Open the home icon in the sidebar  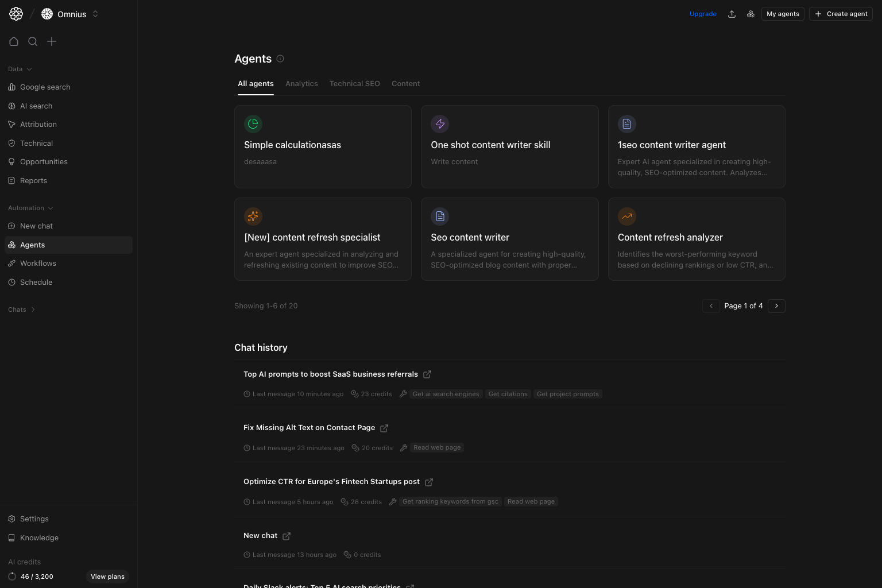(14, 41)
